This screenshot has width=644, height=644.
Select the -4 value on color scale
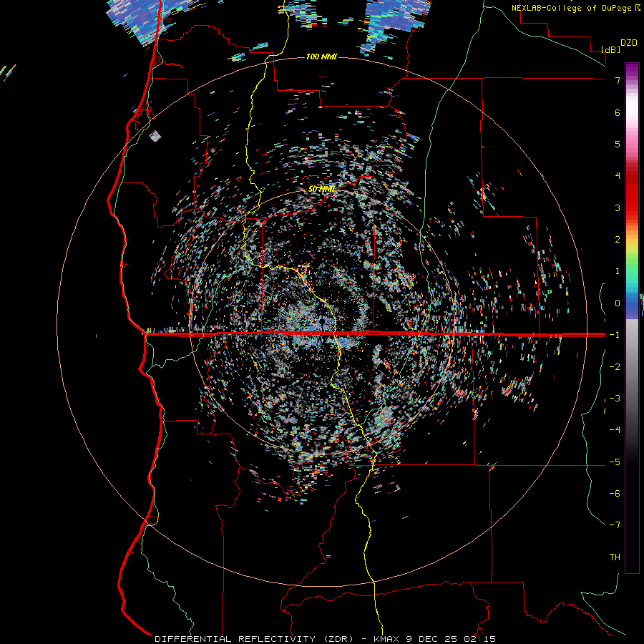coord(615,430)
